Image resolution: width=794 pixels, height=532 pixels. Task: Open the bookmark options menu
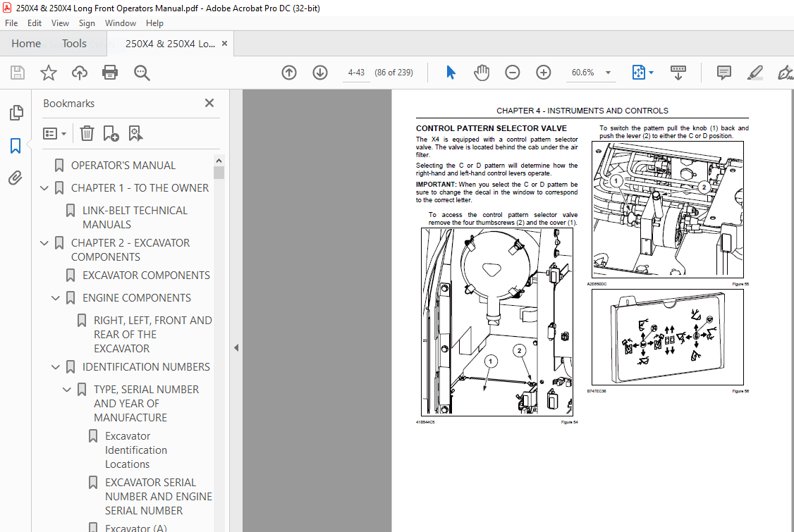click(x=54, y=132)
